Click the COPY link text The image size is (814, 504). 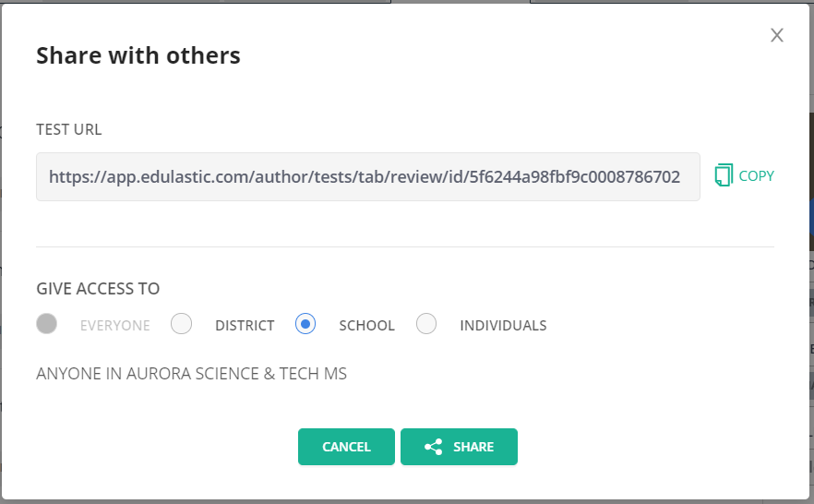coord(757,176)
